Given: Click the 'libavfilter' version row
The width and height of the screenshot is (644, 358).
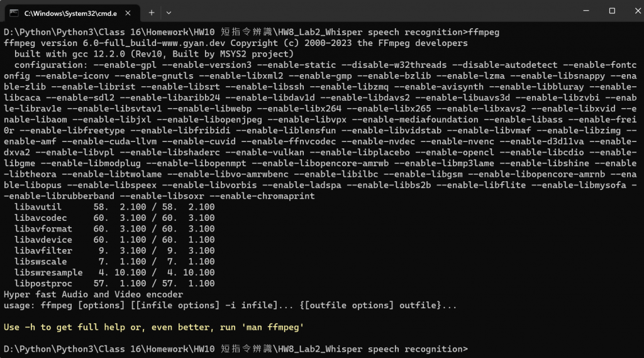Looking at the screenshot, I should (114, 250).
